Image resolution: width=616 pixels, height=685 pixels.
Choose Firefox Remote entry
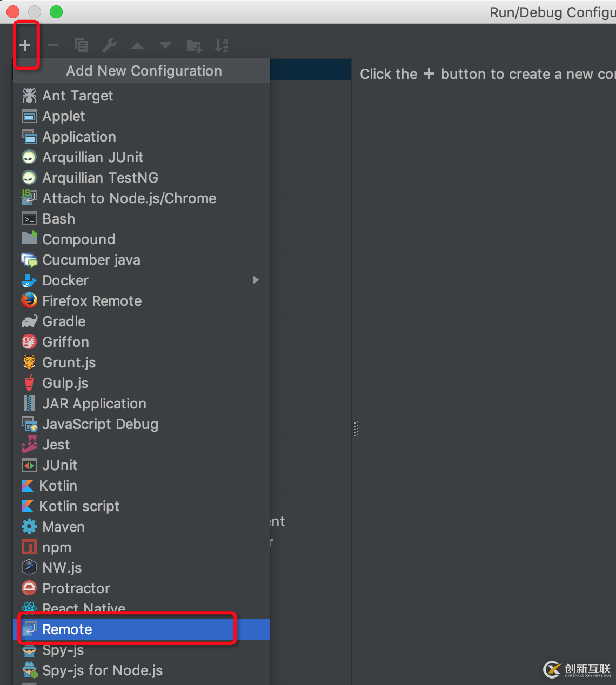tap(142, 301)
